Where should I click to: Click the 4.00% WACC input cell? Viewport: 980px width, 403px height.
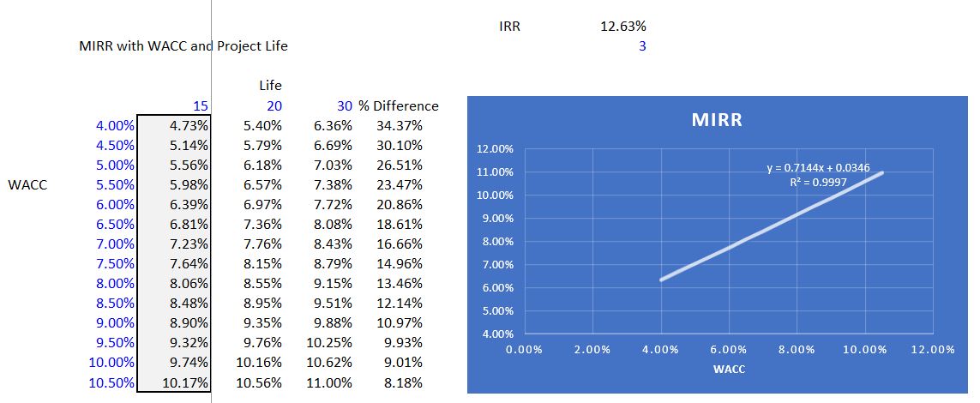(x=115, y=126)
